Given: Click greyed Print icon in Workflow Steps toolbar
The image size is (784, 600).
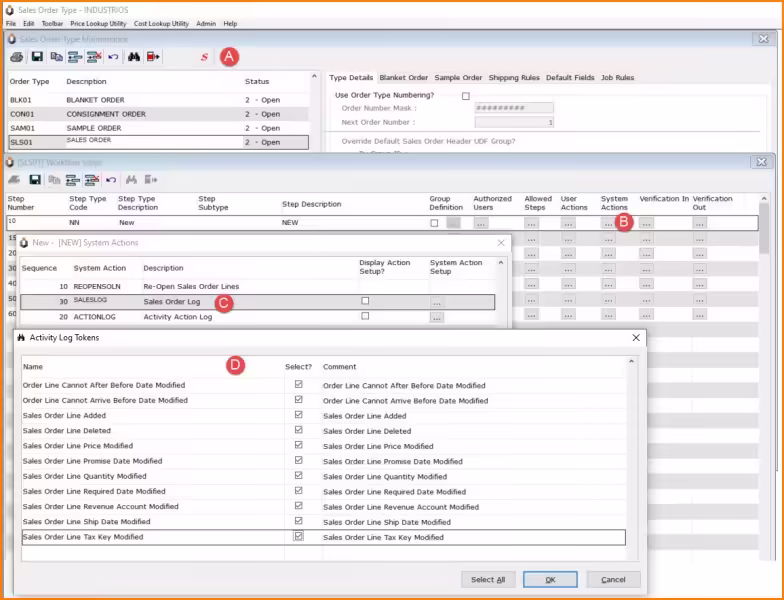Looking at the screenshot, I should [x=14, y=180].
